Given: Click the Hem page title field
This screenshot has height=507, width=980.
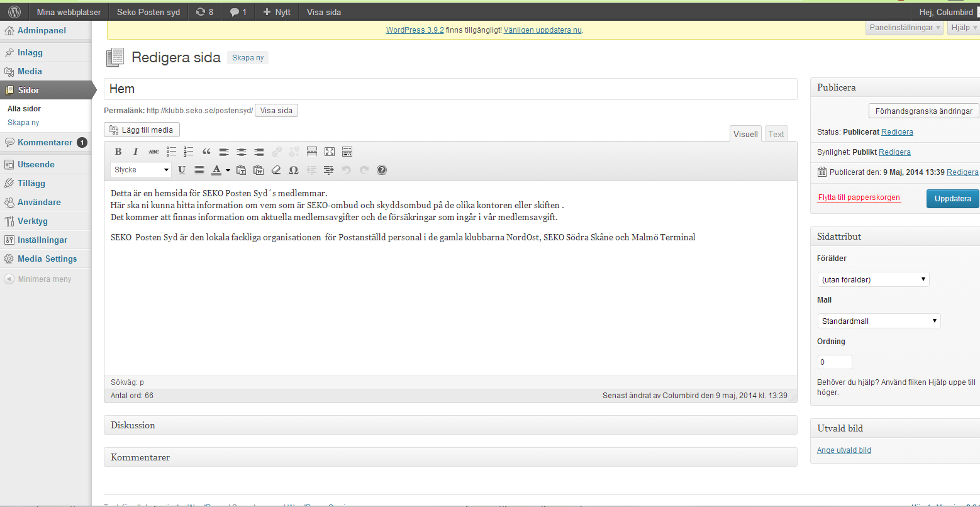Looking at the screenshot, I should [x=450, y=89].
